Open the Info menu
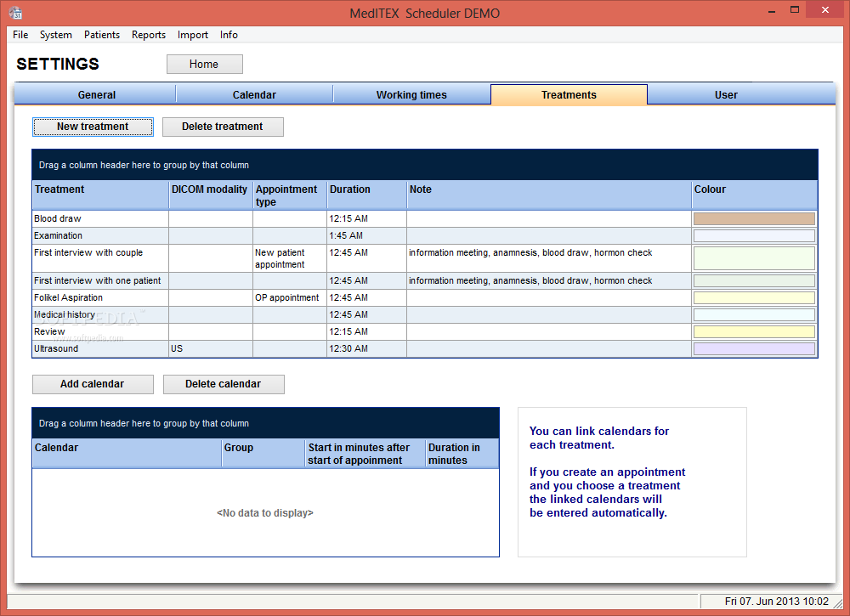This screenshot has height=616, width=850. [229, 35]
